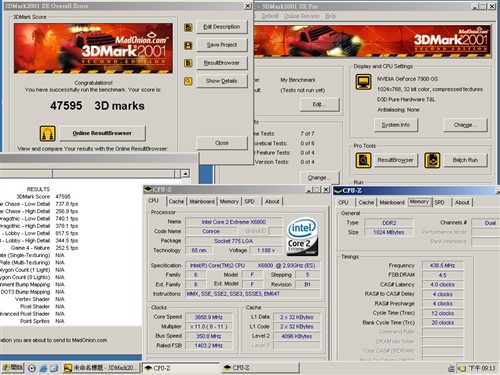Open the Online Services menu
500x375 pixels.
(302, 16)
